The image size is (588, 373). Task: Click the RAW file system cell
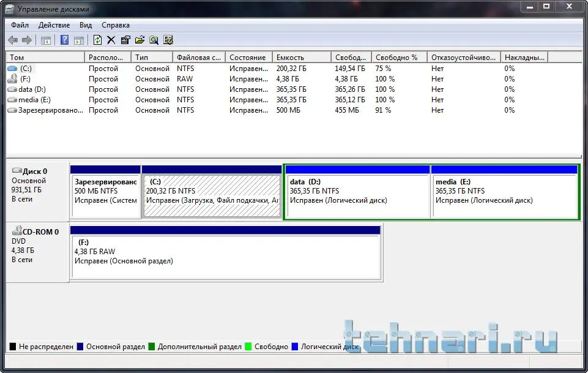(x=185, y=79)
